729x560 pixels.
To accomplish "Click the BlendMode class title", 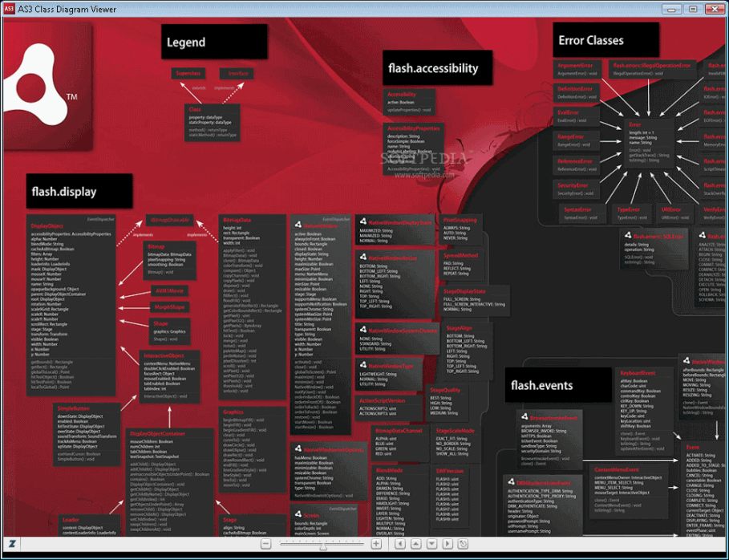I will pos(389,470).
